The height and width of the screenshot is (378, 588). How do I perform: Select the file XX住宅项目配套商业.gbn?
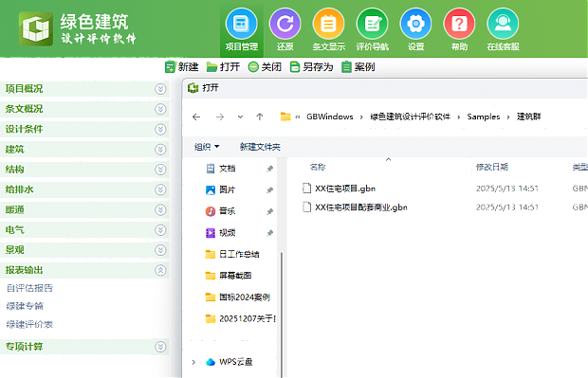361,207
